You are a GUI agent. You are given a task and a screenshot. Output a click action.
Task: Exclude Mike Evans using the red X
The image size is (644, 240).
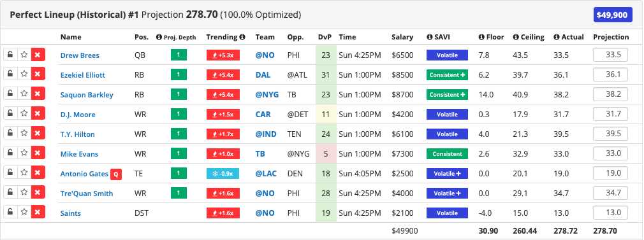tap(38, 153)
